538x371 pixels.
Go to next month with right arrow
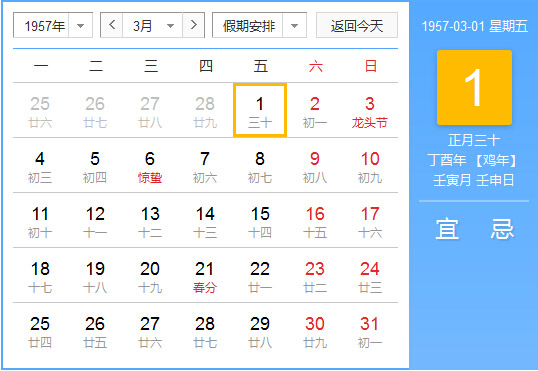click(194, 25)
